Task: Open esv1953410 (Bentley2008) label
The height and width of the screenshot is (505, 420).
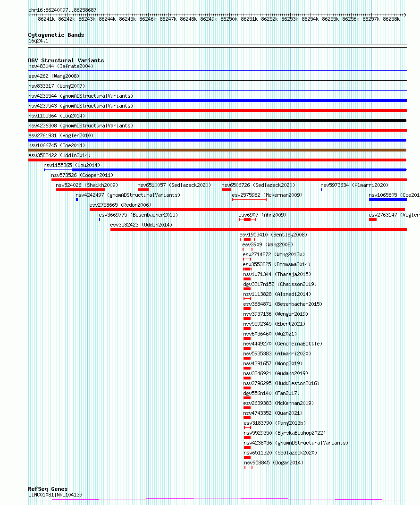Action: pyautogui.click(x=273, y=235)
